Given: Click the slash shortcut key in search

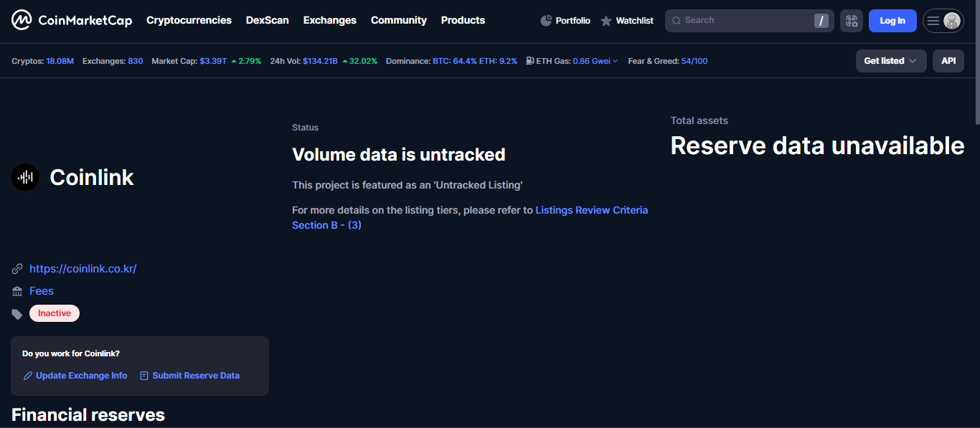Looking at the screenshot, I should (821, 21).
